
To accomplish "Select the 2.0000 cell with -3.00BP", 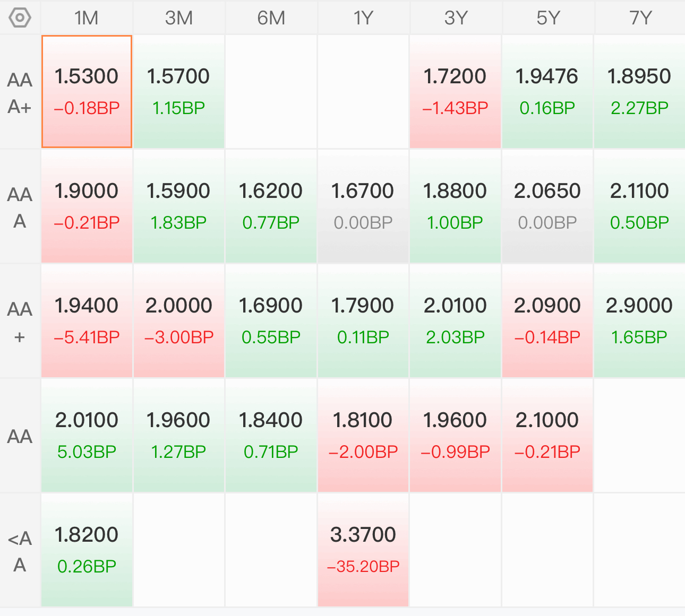I will [x=179, y=321].
